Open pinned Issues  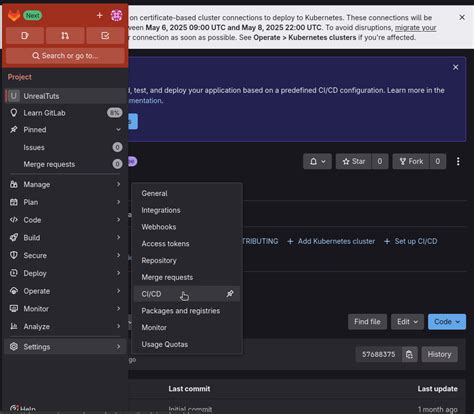pyautogui.click(x=66, y=147)
